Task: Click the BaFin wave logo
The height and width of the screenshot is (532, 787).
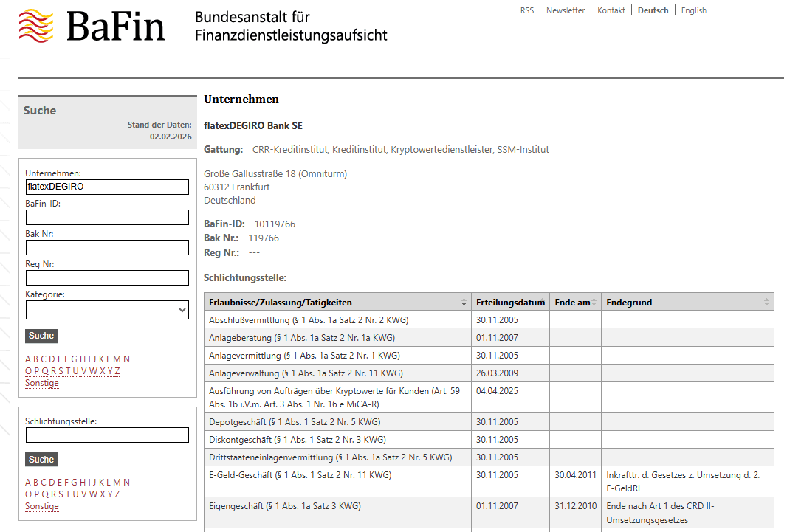Action: pyautogui.click(x=35, y=24)
